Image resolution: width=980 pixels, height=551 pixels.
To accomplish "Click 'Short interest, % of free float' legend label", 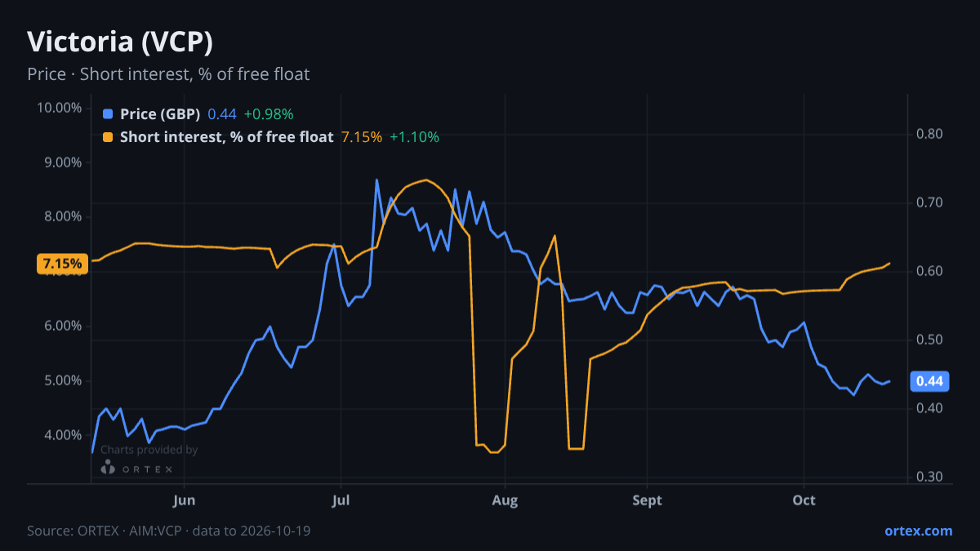I will tap(227, 137).
